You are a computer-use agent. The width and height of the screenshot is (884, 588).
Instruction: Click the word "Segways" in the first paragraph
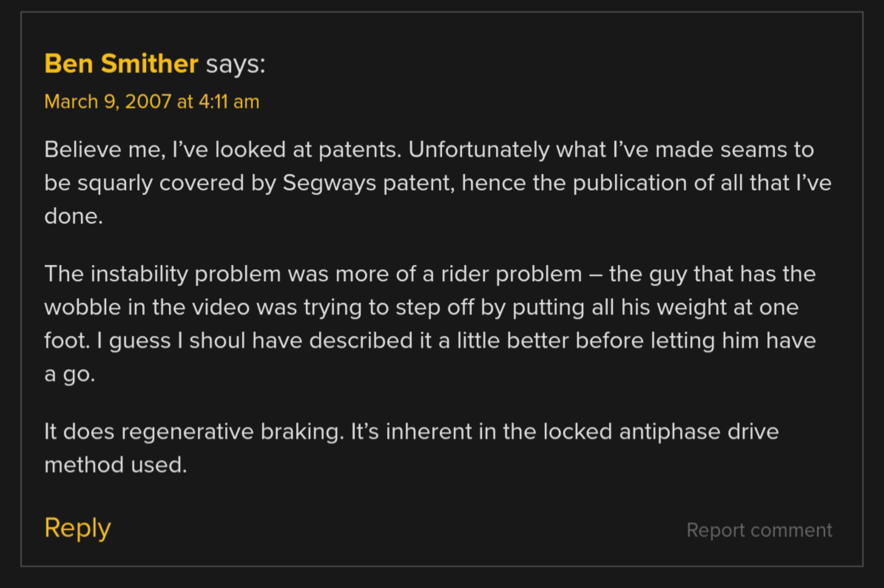[329, 184]
